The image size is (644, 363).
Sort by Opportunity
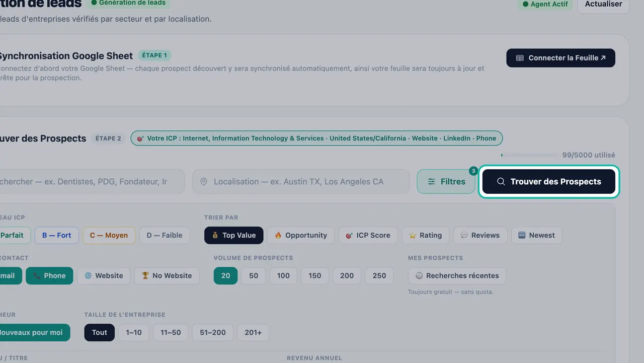click(x=300, y=235)
